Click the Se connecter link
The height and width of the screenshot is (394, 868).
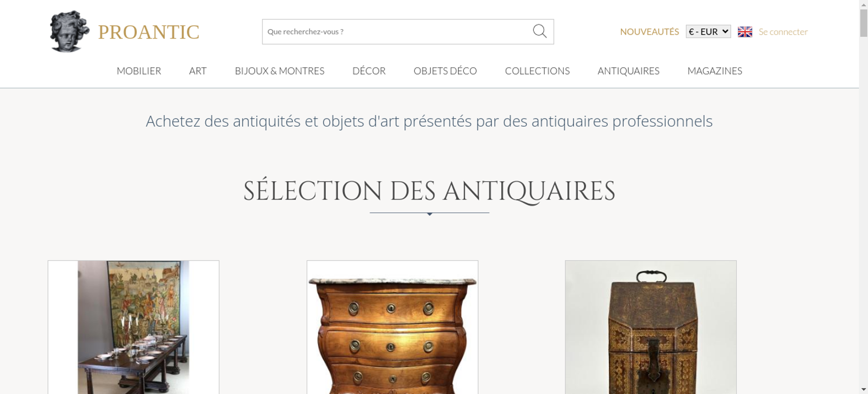[x=783, y=32]
